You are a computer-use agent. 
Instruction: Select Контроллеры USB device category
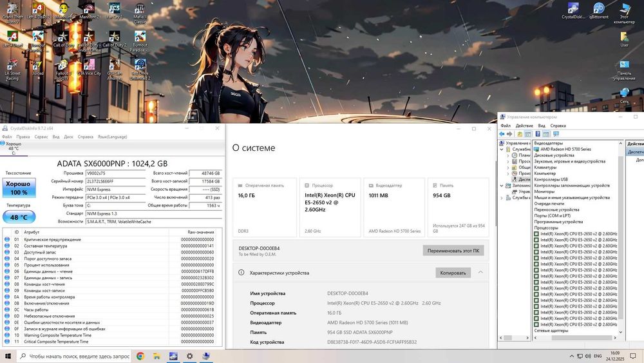(551, 179)
